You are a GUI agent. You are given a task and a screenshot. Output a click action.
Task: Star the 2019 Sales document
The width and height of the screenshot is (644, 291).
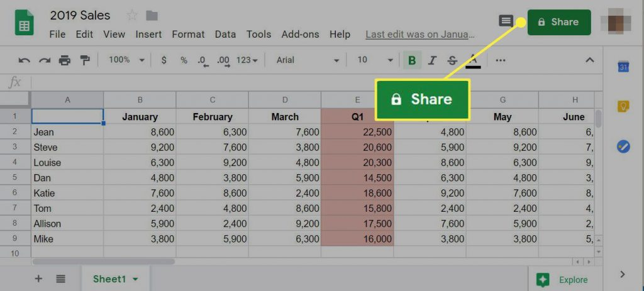pyautogui.click(x=131, y=15)
